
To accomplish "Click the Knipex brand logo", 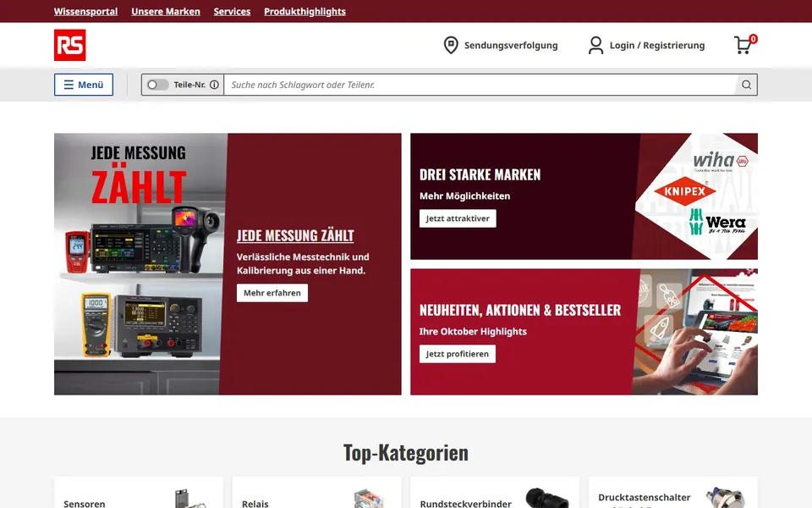I will click(x=685, y=191).
